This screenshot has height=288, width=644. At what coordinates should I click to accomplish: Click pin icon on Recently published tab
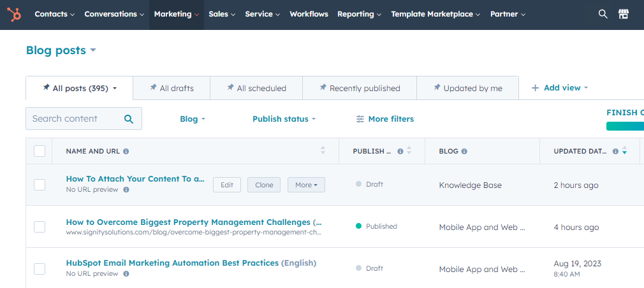[x=323, y=87]
